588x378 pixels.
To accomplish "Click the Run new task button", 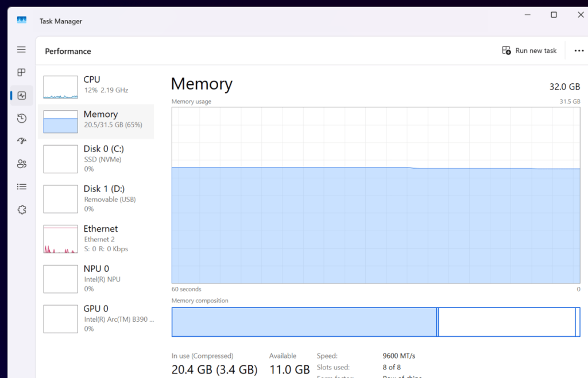I will pyautogui.click(x=529, y=51).
